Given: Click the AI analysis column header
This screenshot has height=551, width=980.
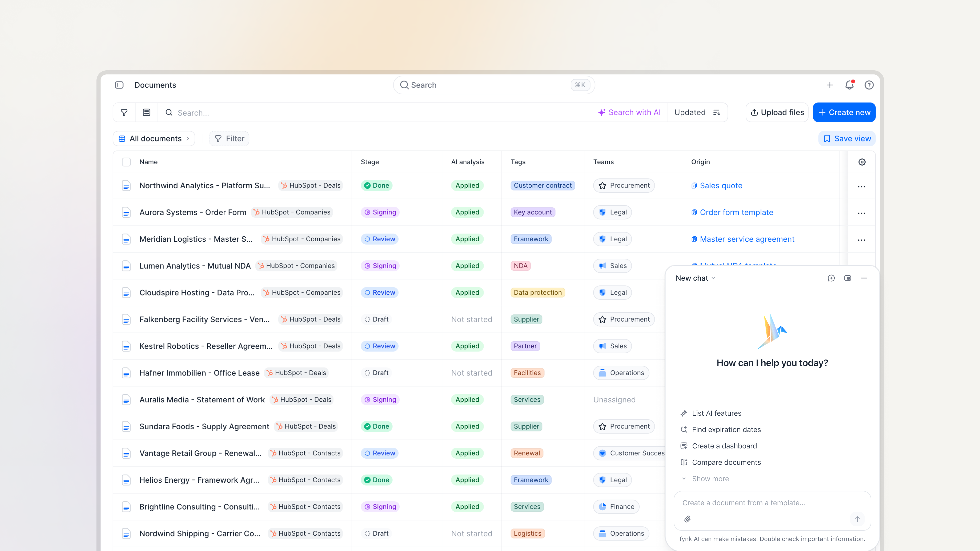Looking at the screenshot, I should [x=467, y=162].
